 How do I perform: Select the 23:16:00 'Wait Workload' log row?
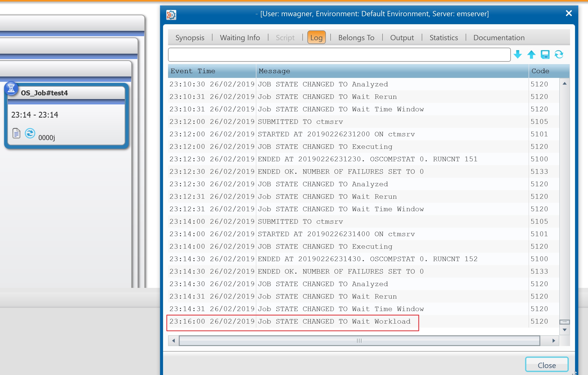[x=364, y=321]
